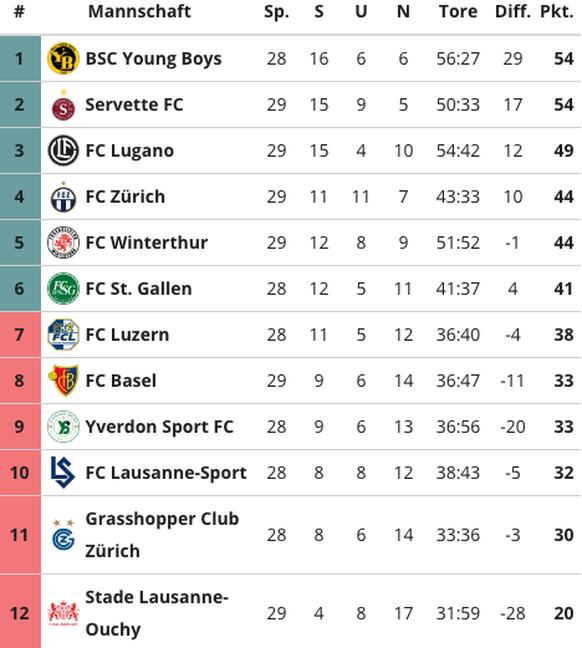This screenshot has height=648, width=582.
Task: Click the FC Zürich crest
Action: (x=63, y=197)
